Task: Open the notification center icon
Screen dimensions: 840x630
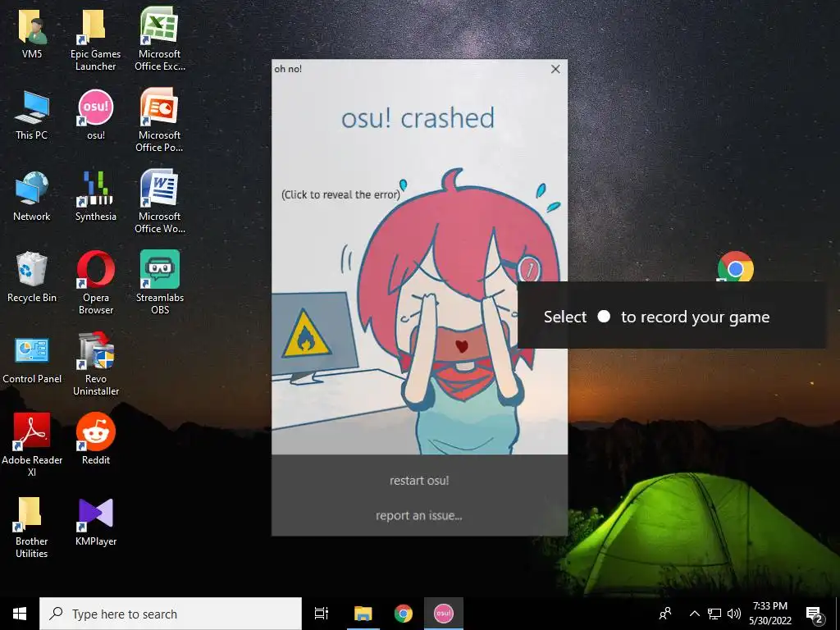Action: [x=815, y=614]
